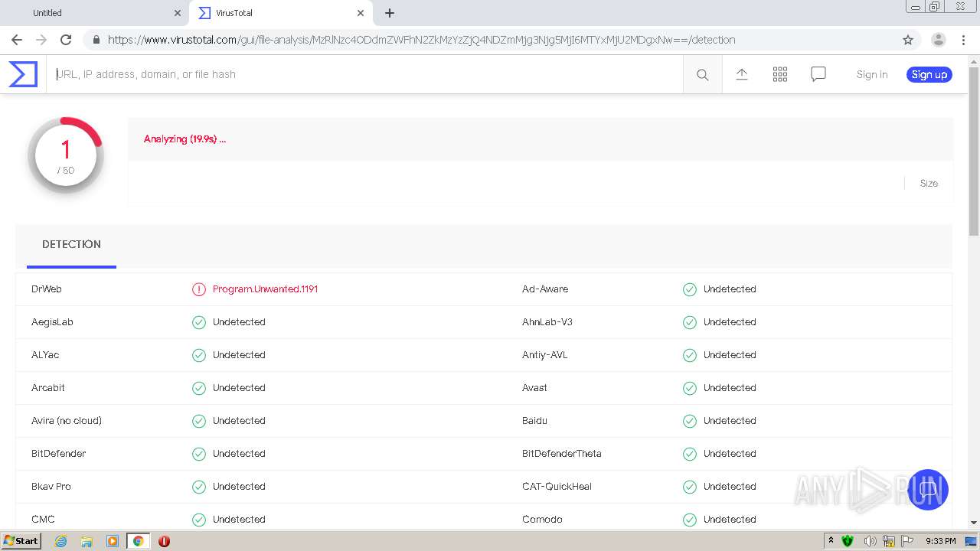Click the Baidu green check icon
The width and height of the screenshot is (980, 551).
tap(690, 421)
